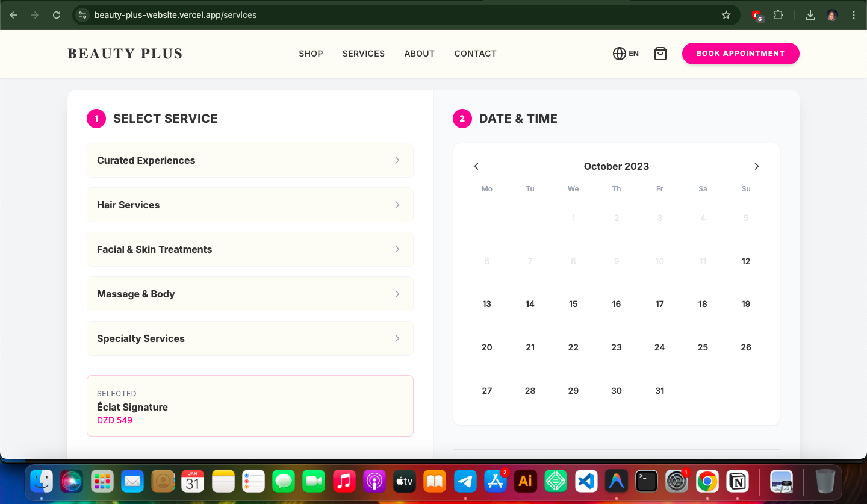Image resolution: width=867 pixels, height=504 pixels.
Task: Open the browser downloads icon
Action: tap(810, 15)
